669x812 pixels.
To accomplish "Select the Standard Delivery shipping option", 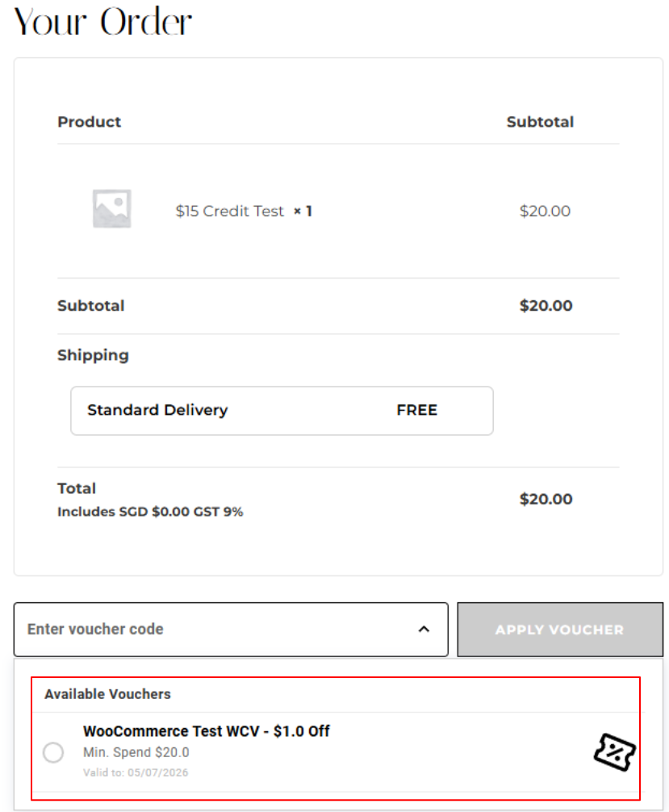I will click(x=282, y=411).
